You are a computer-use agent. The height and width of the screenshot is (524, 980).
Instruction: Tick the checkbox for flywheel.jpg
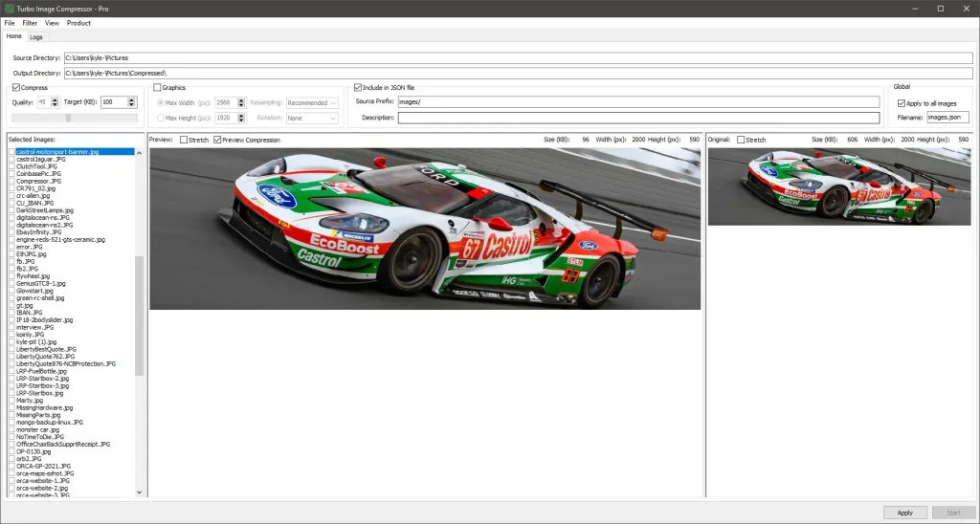point(11,276)
